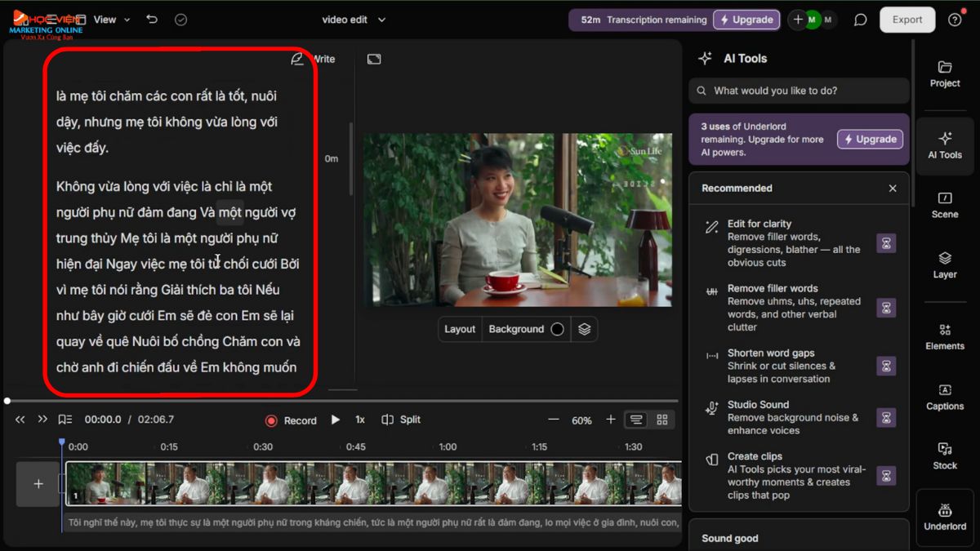Click the background color circle swatch
Viewport: 980px width, 551px height.
557,329
